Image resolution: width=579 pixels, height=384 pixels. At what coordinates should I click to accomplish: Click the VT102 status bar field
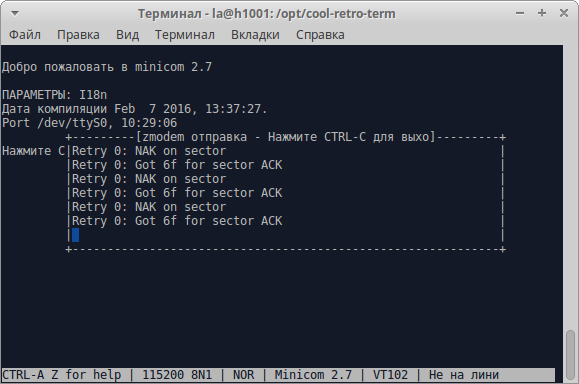coord(390,375)
